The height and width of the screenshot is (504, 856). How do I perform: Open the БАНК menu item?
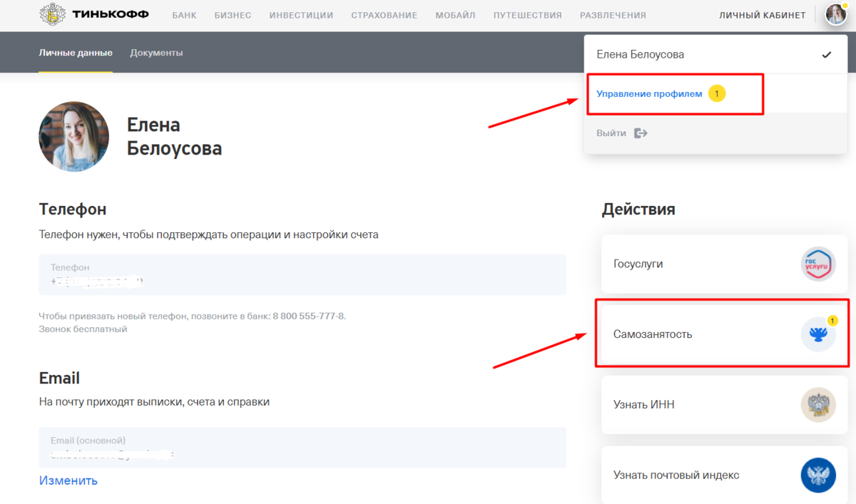(184, 15)
